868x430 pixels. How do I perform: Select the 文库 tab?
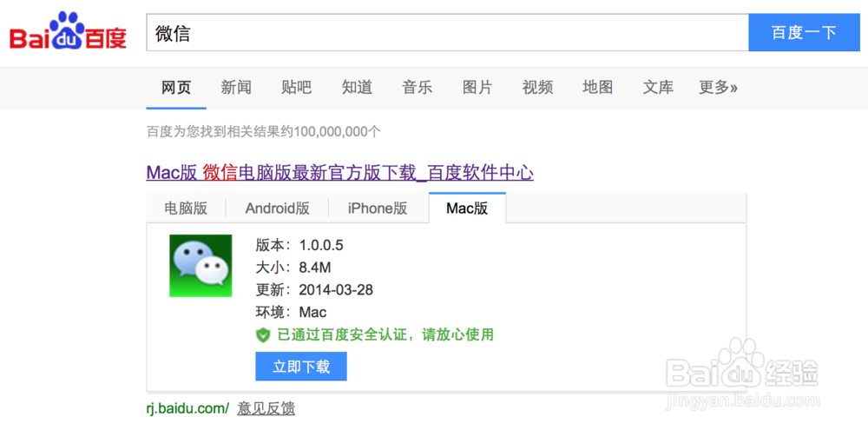[658, 87]
